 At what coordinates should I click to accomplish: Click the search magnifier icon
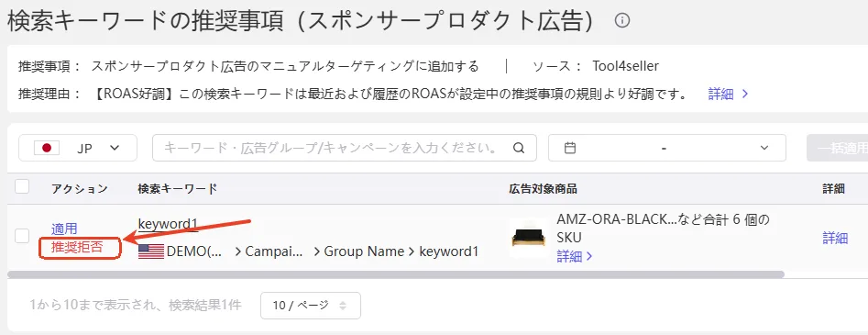[x=519, y=148]
